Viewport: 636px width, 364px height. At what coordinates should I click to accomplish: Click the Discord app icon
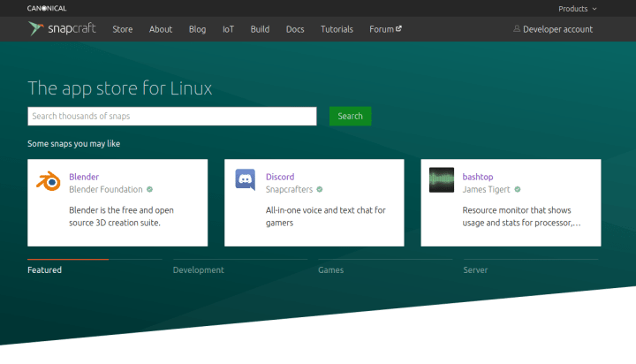pyautogui.click(x=246, y=179)
